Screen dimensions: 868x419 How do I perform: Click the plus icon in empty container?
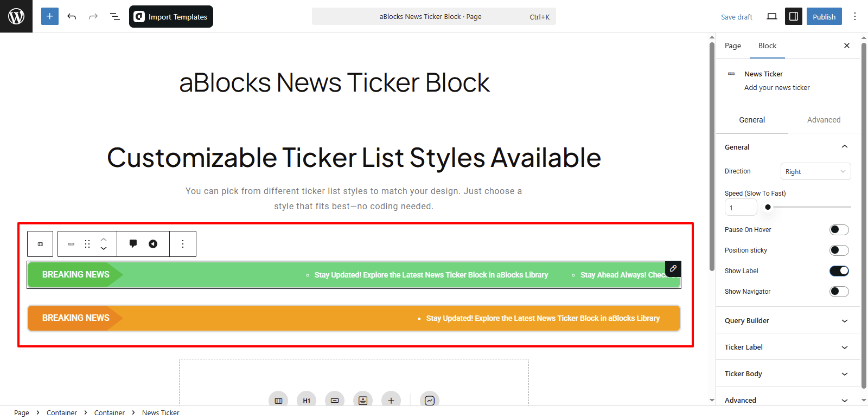pos(391,401)
